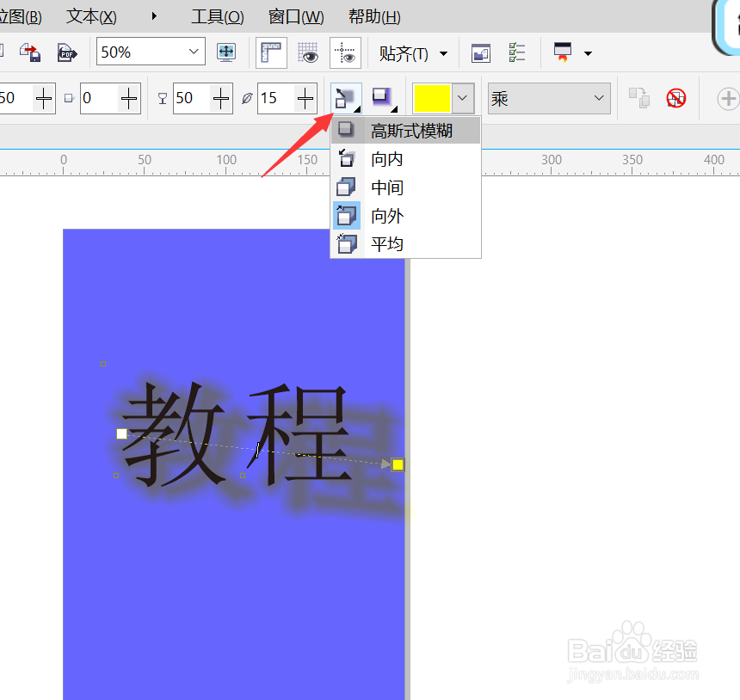Click the plus stepper beside the 0 field

(129, 98)
